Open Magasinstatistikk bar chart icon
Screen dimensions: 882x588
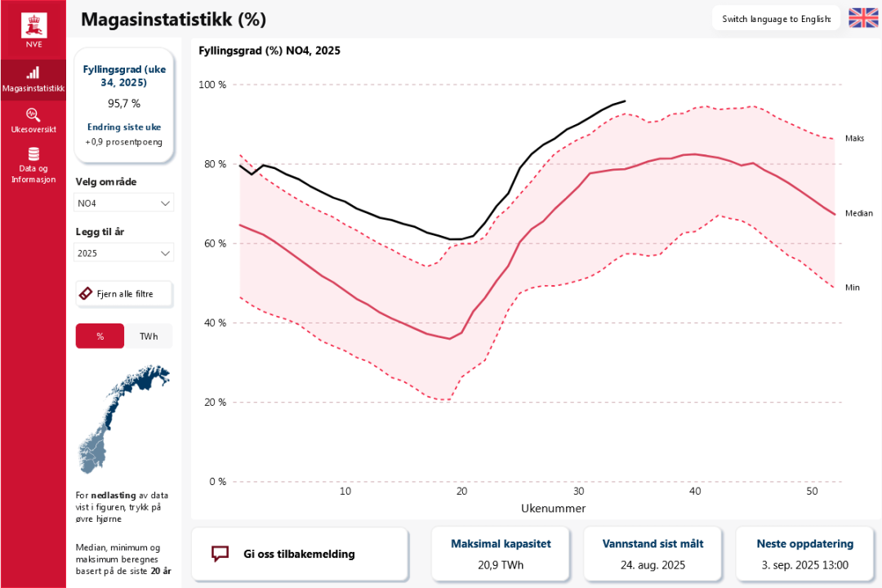tap(33, 72)
